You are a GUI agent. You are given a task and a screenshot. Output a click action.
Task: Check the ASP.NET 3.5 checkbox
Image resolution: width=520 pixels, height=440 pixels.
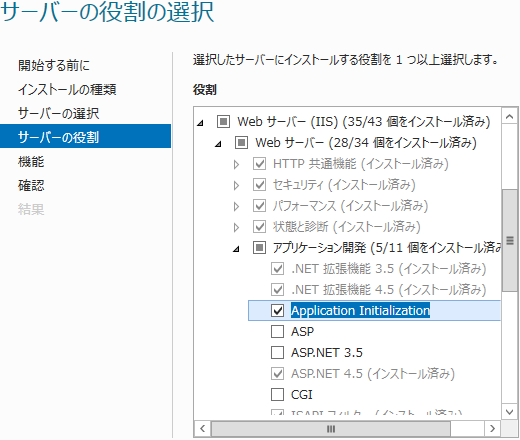tap(277, 353)
